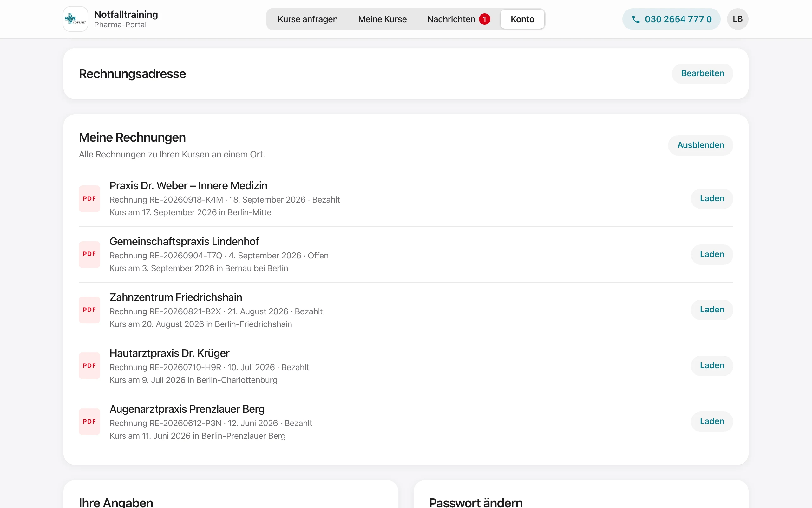Click text Rechnung RE-20260904-T7Q Offen

click(219, 256)
